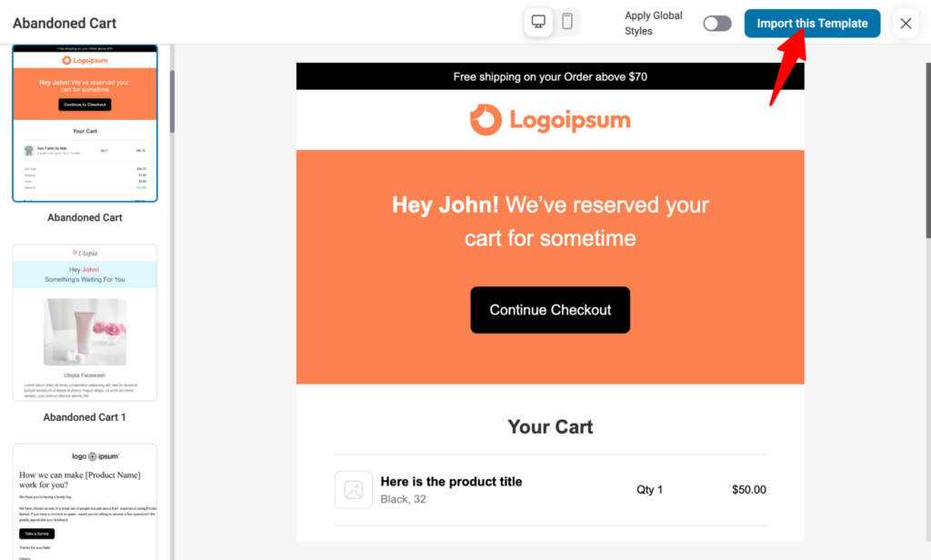Click the Abandoned Cart template name label
Image resolution: width=931 pixels, height=560 pixels.
[x=85, y=218]
